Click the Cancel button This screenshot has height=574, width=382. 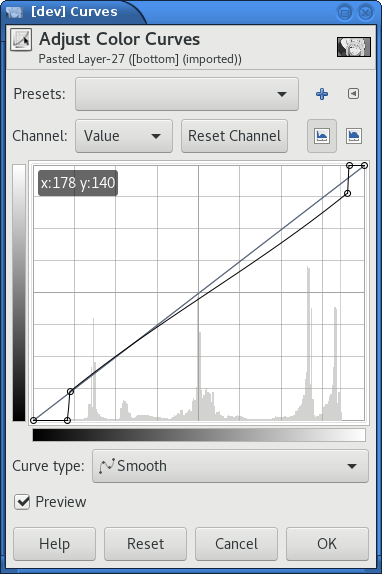pos(236,544)
